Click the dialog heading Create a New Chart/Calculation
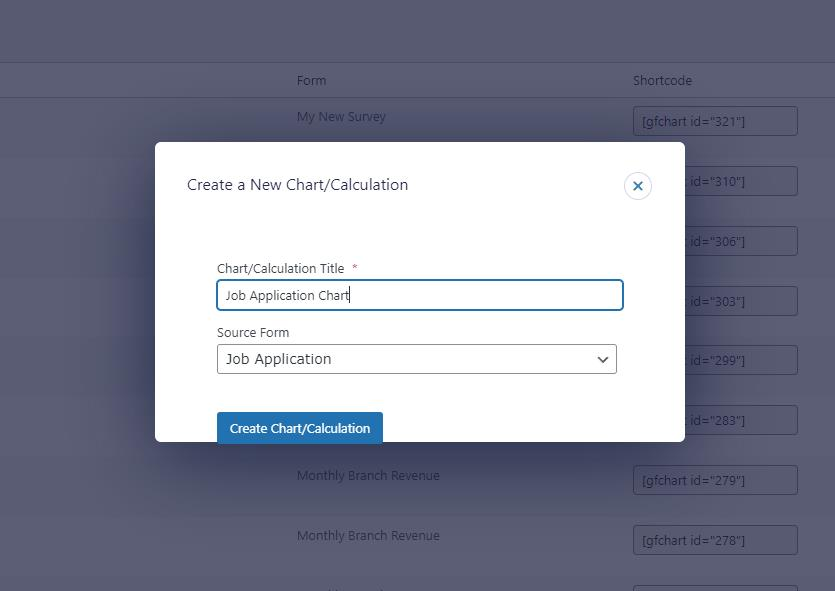835x591 pixels. click(297, 185)
